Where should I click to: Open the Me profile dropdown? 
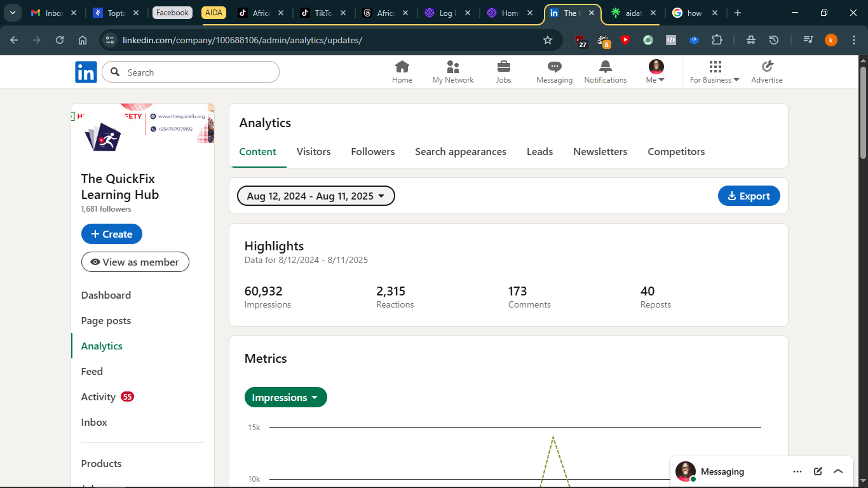655,72
